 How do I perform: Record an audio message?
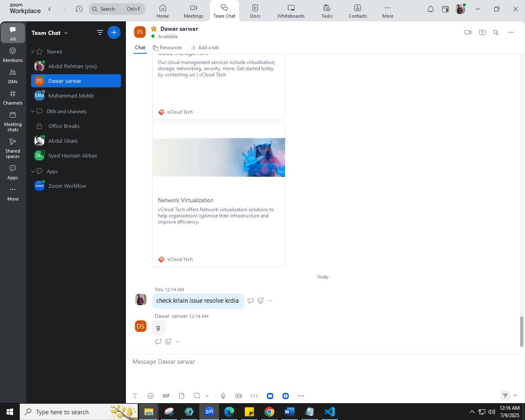coord(223,396)
